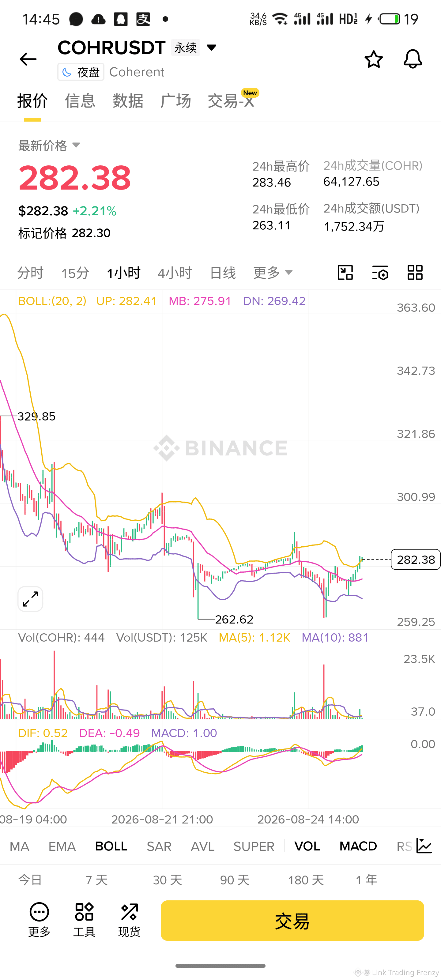Tap the +2.21% change percentage

(x=95, y=211)
